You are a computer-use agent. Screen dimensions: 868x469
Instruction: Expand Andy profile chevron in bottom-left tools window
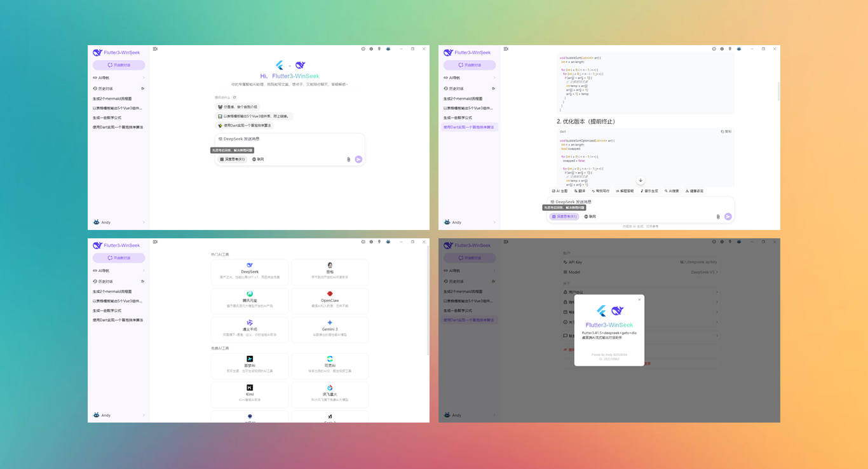point(144,415)
